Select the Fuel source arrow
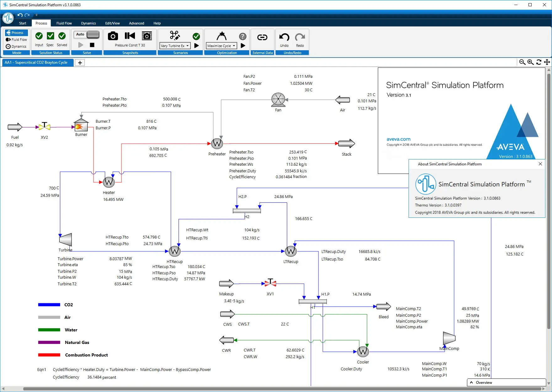 click(x=15, y=127)
